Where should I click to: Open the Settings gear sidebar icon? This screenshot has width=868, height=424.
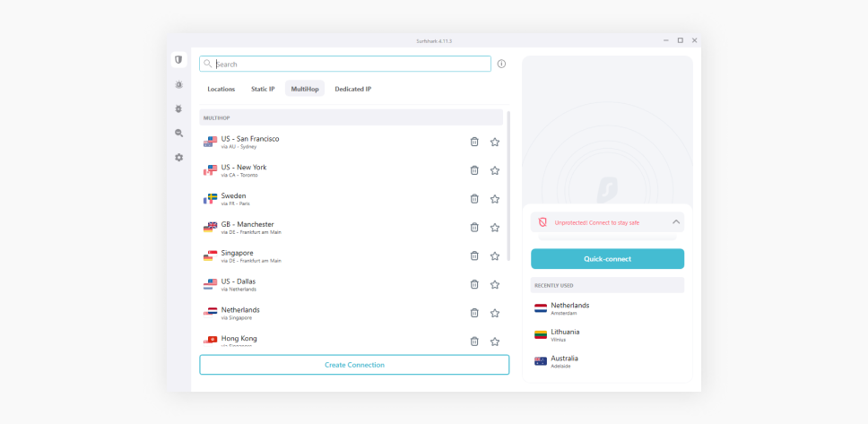tap(178, 158)
